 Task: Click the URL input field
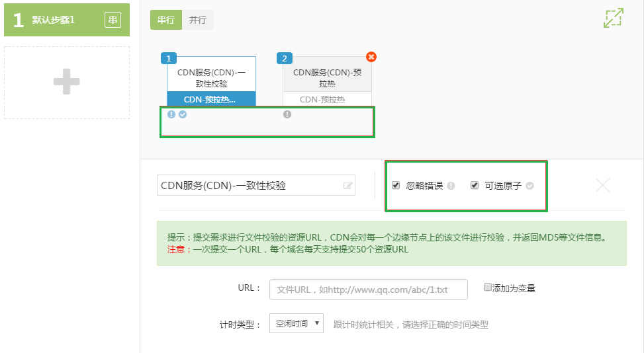click(369, 290)
